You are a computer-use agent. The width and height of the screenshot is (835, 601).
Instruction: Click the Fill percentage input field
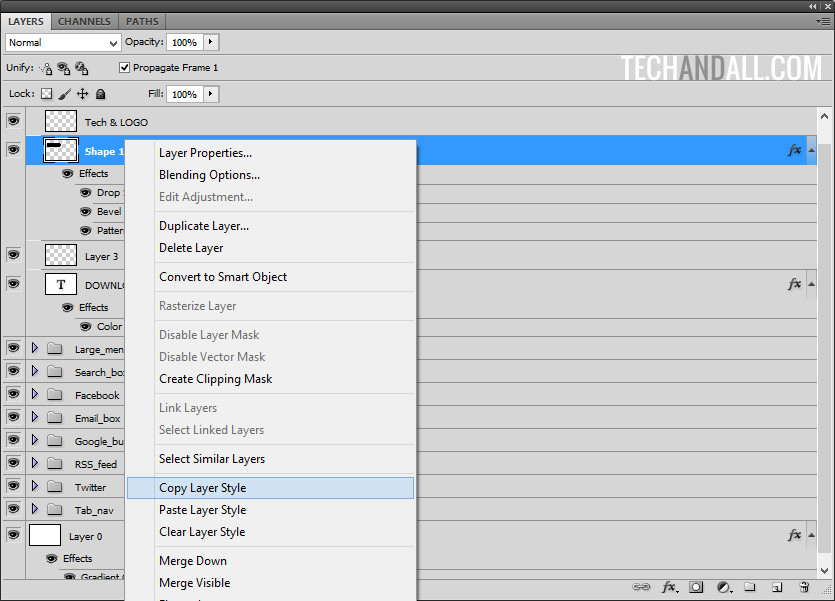tap(184, 94)
